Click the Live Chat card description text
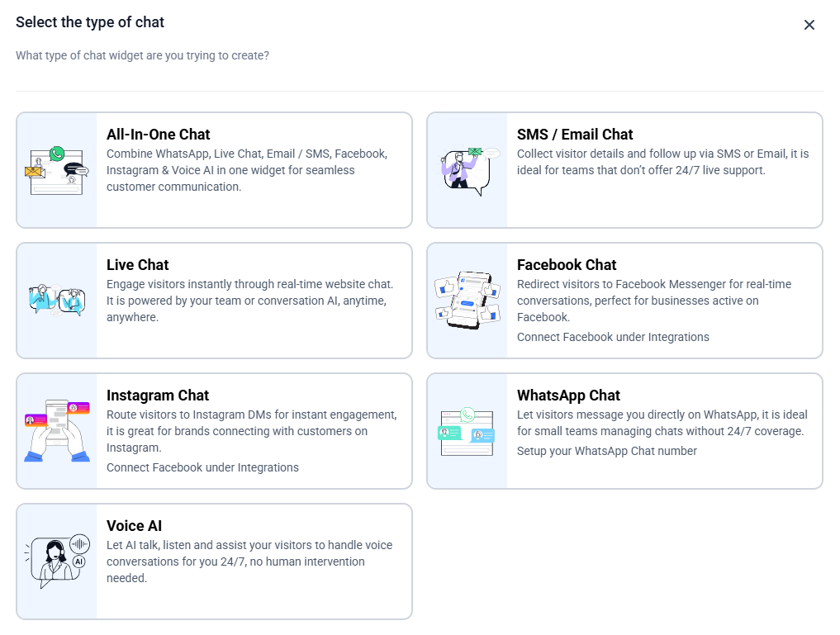 [249, 301]
